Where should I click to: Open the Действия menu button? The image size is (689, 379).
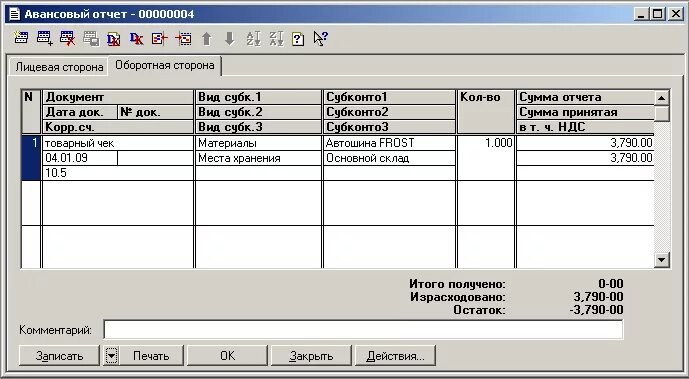click(395, 356)
